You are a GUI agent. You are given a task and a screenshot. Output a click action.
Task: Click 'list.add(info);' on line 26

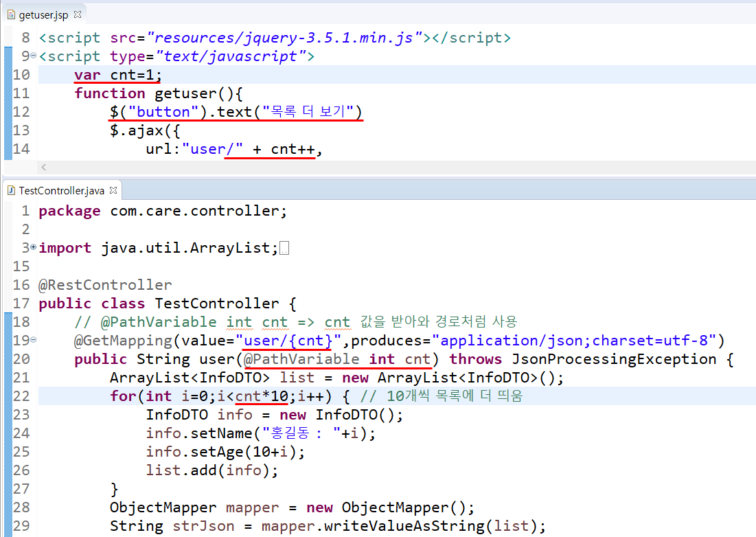point(212,470)
